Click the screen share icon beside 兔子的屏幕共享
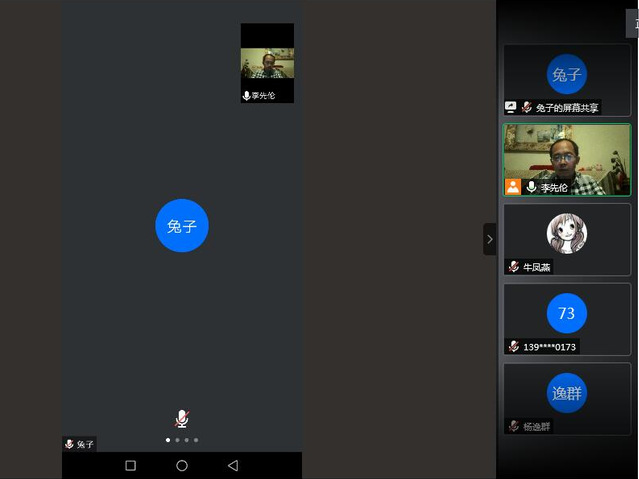639x479 pixels. 511,107
